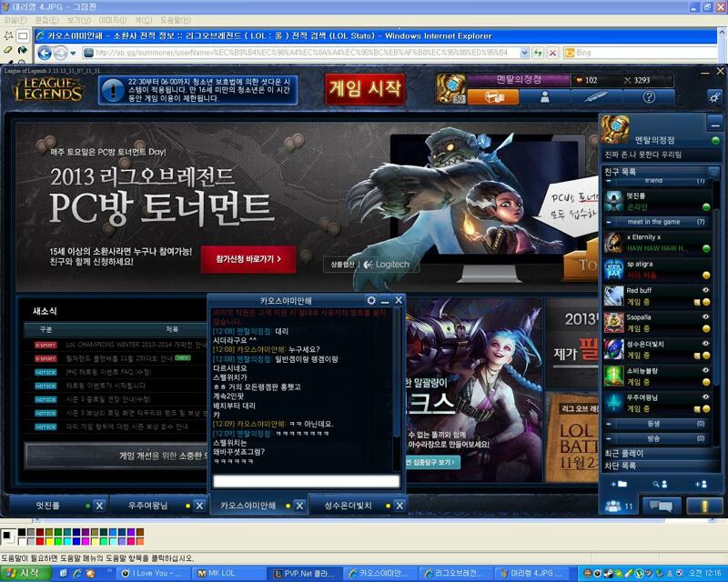Viewport: 728px width, 582px height.
Task: Open the Paint 도움말 menu
Action: tap(176, 20)
